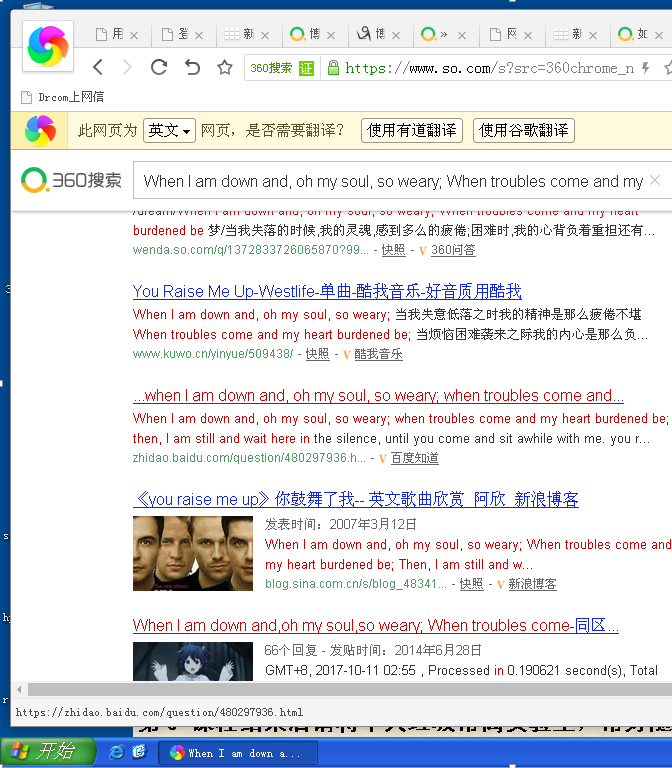Click the forward navigation arrow
Viewport: 672px width, 768px height.
127,67
